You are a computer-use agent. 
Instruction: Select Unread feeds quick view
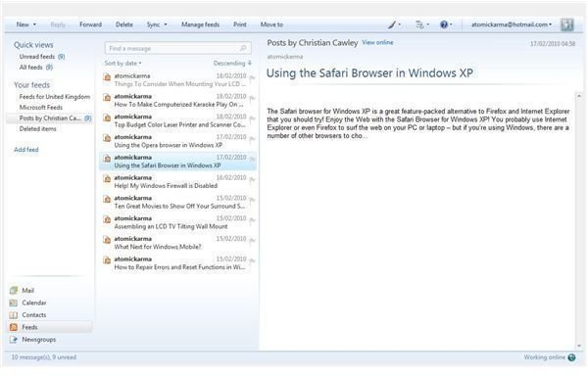pos(42,57)
